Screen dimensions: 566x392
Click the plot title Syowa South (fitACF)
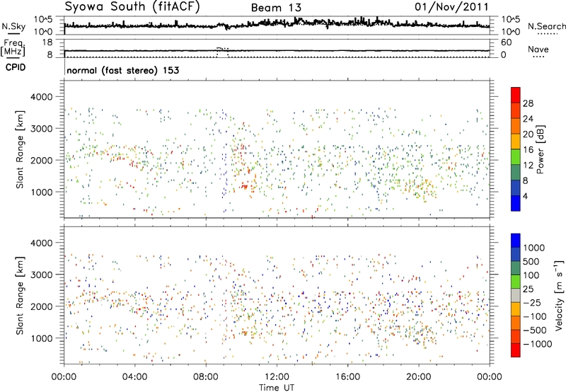[x=132, y=6]
